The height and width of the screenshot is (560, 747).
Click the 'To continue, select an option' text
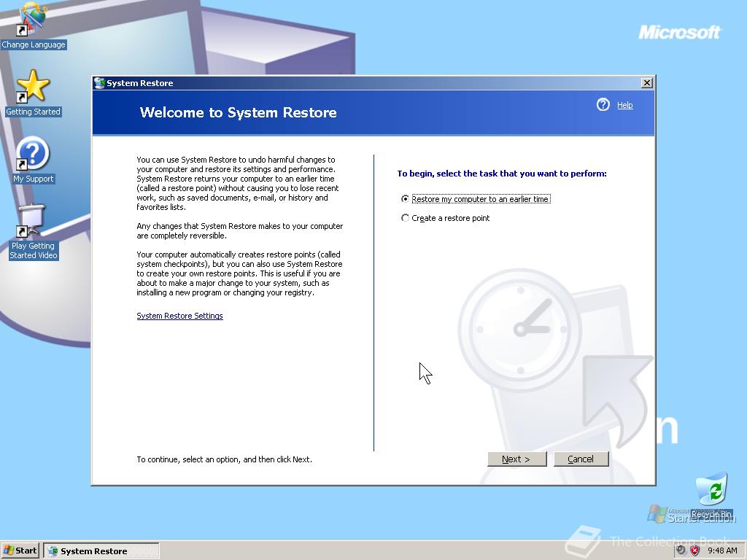(x=225, y=459)
